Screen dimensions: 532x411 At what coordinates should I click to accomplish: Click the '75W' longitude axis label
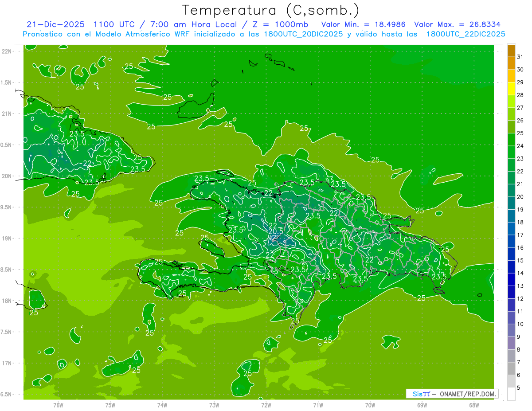point(110,405)
